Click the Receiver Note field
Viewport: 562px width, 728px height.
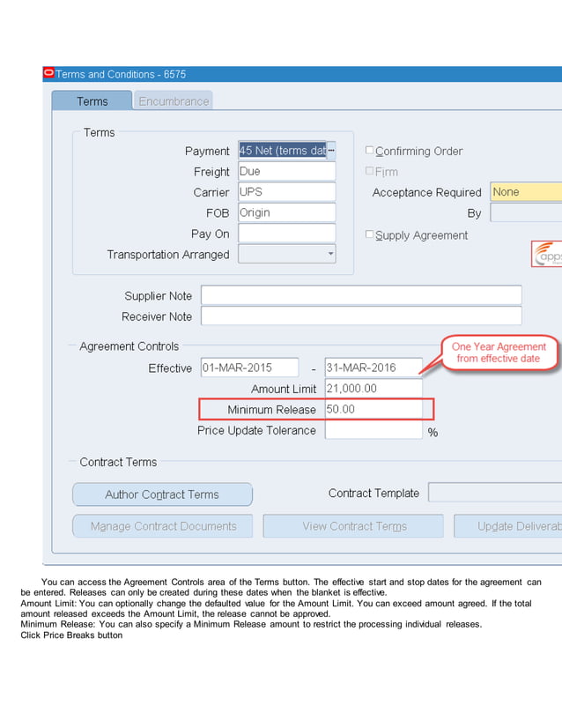coord(361,316)
